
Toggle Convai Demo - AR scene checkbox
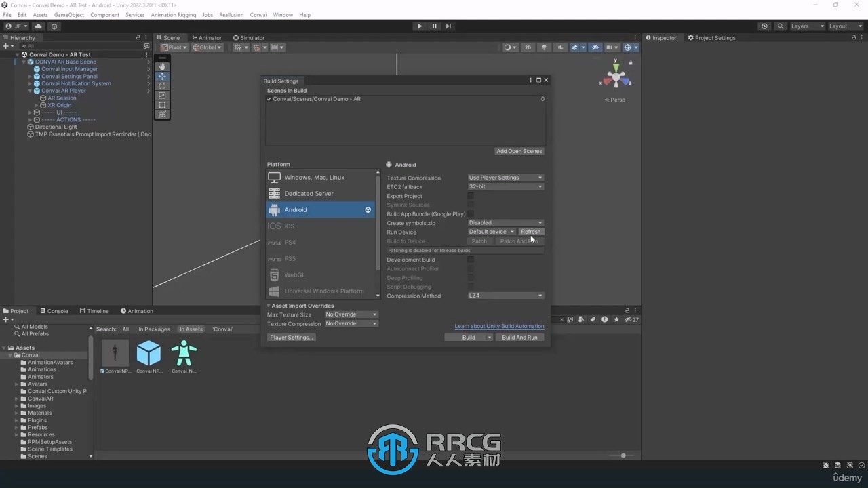[x=269, y=99]
